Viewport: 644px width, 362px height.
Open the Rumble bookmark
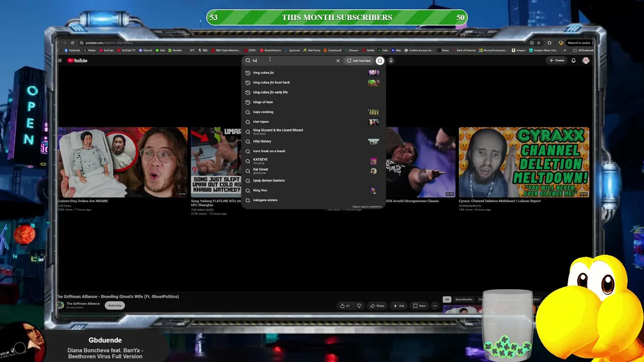coord(176,50)
